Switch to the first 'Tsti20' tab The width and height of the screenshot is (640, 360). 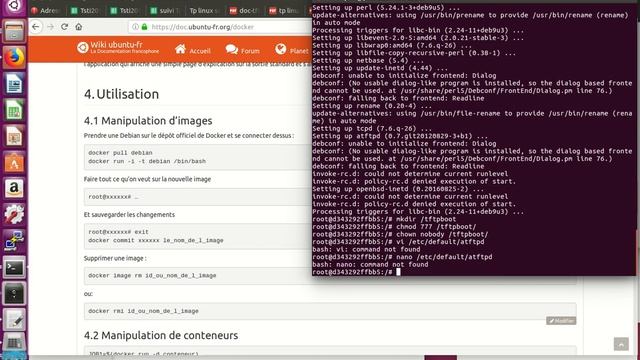coord(86,11)
